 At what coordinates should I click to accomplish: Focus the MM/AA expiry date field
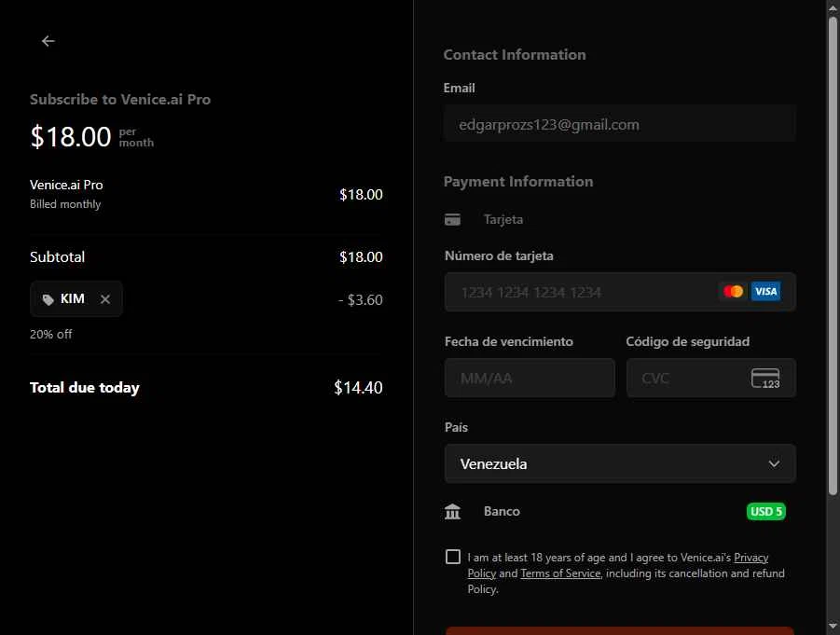click(x=530, y=378)
